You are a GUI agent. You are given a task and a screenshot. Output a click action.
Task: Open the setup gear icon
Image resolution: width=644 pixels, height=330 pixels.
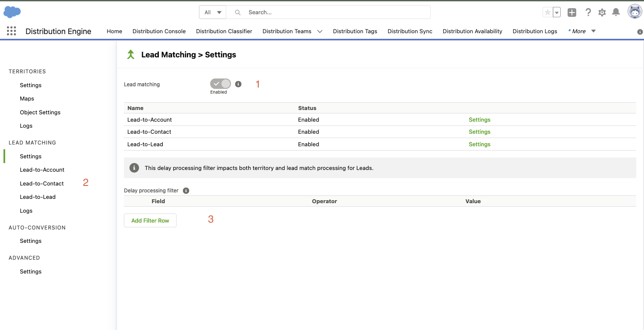[x=602, y=13]
